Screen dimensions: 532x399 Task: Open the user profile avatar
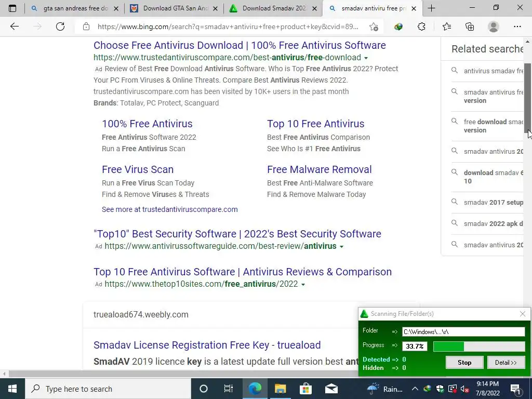[494, 26]
